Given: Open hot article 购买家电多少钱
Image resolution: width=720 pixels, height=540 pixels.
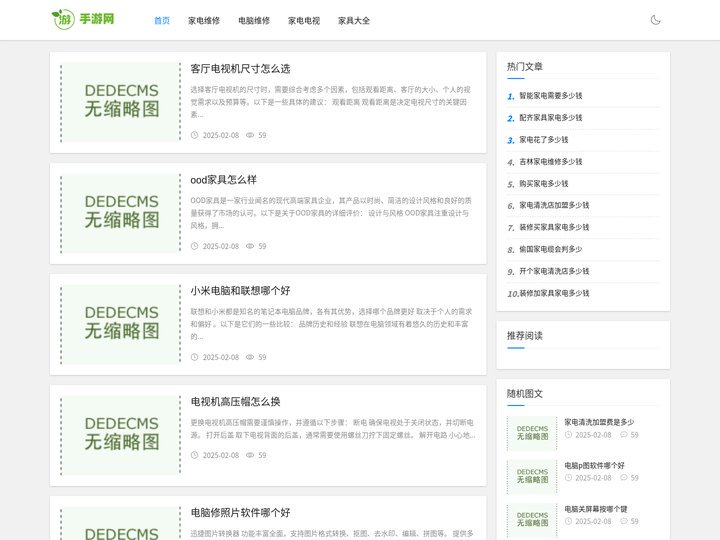Looking at the screenshot, I should [544, 184].
